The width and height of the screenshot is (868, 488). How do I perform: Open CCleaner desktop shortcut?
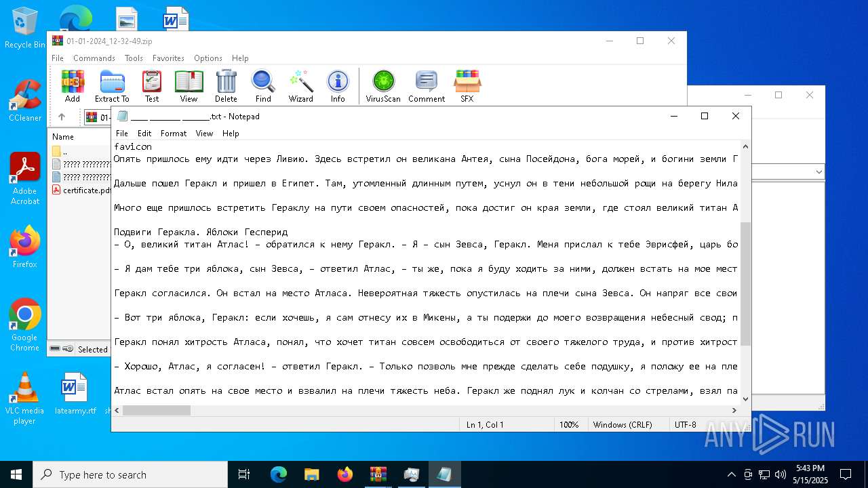(x=24, y=100)
